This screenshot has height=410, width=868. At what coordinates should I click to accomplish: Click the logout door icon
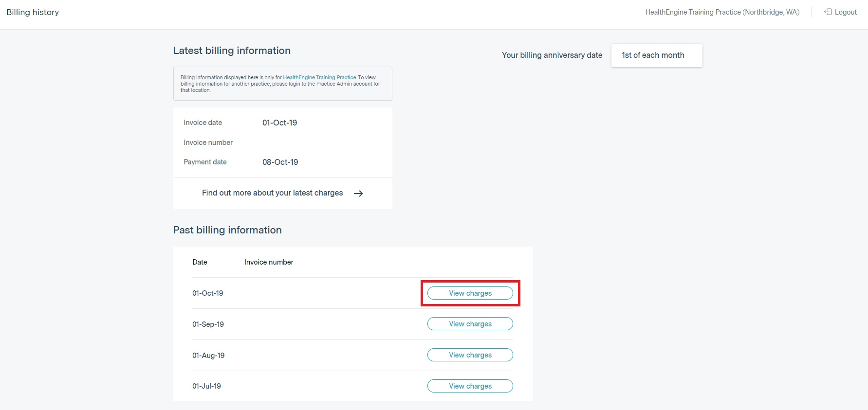click(828, 12)
